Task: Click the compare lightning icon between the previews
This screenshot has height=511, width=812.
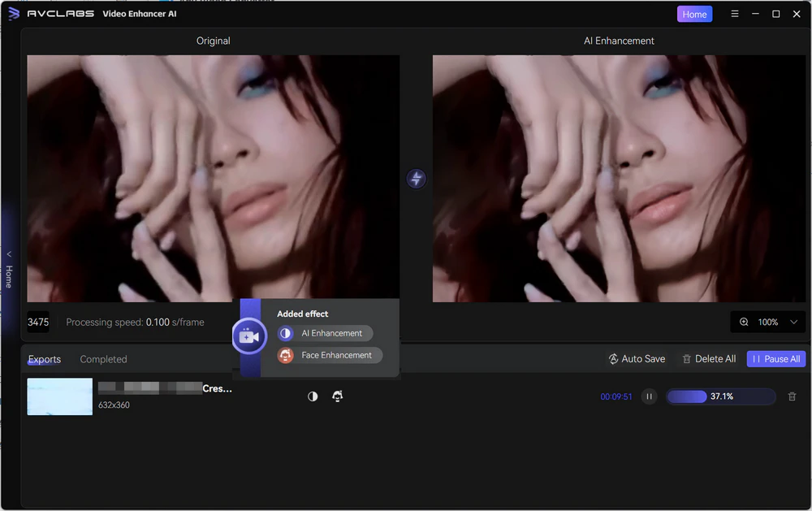Action: [416, 178]
